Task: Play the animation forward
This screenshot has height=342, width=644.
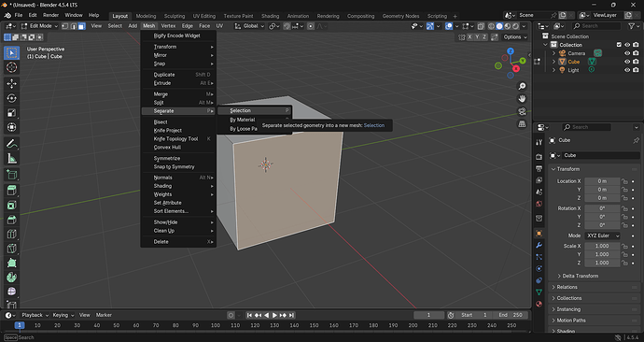Action: click(x=274, y=315)
